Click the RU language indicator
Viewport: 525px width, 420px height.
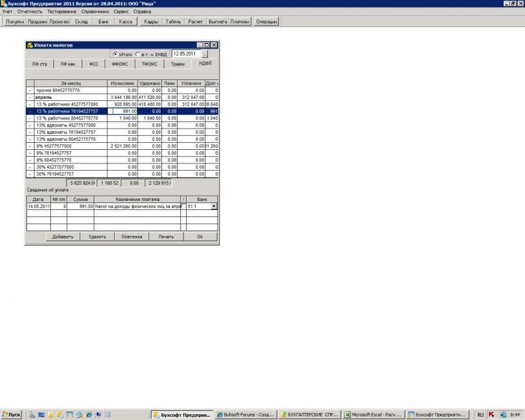coord(480,414)
